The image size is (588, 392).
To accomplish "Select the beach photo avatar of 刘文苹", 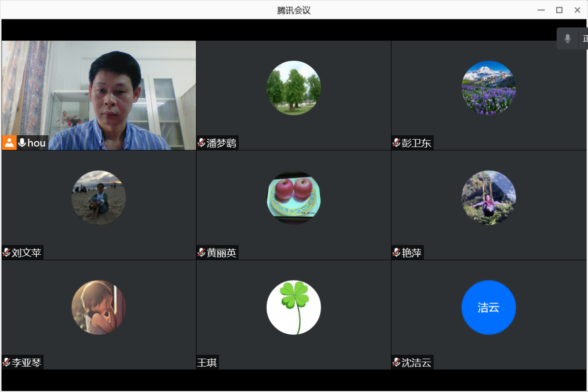I will point(98,197).
